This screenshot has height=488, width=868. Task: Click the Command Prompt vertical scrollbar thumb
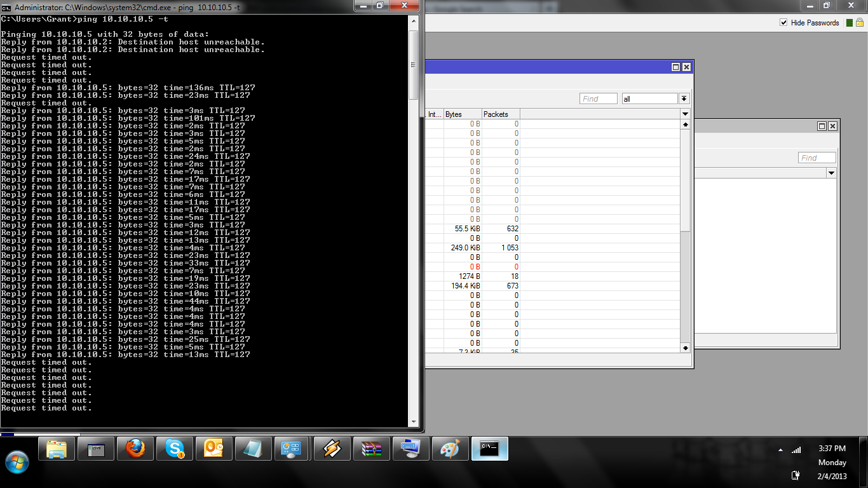point(413,65)
